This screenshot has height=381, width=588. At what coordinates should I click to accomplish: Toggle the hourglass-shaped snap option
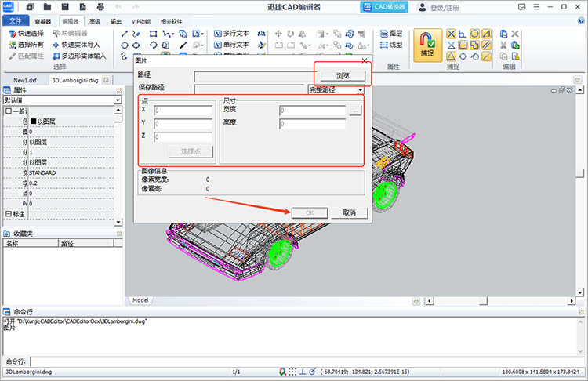(451, 45)
